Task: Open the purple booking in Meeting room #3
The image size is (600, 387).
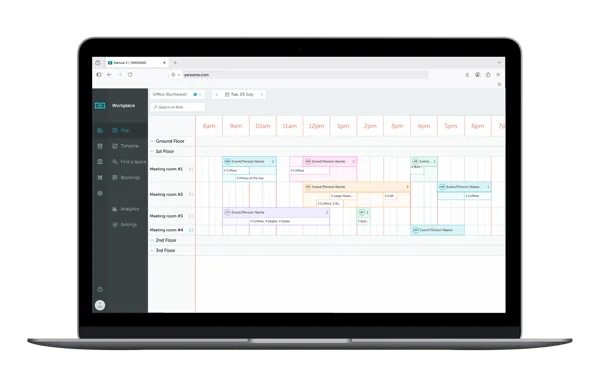Action: [x=276, y=212]
